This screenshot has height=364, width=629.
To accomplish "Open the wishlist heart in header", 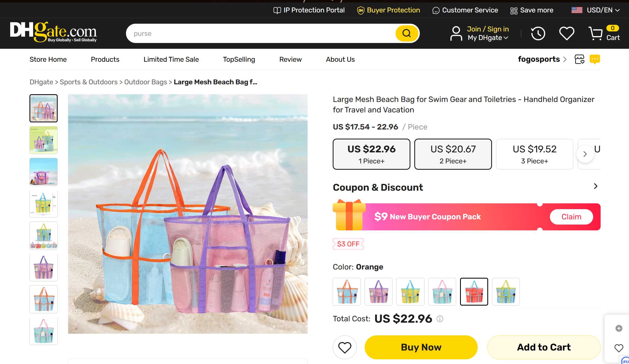I will pos(566,33).
